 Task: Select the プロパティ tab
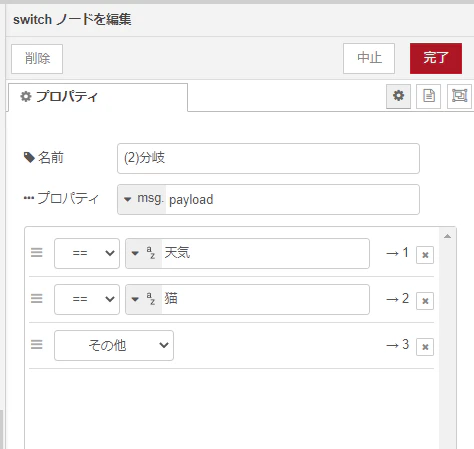click(x=98, y=97)
